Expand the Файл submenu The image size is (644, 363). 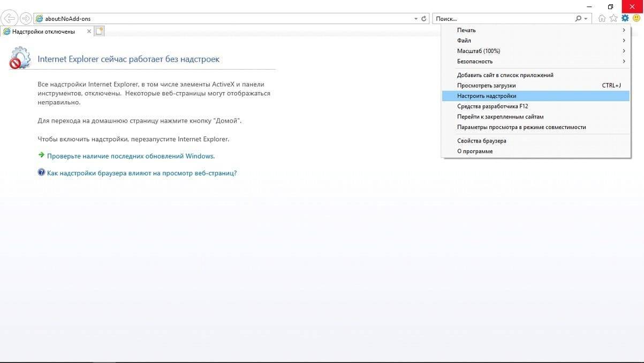pos(536,41)
